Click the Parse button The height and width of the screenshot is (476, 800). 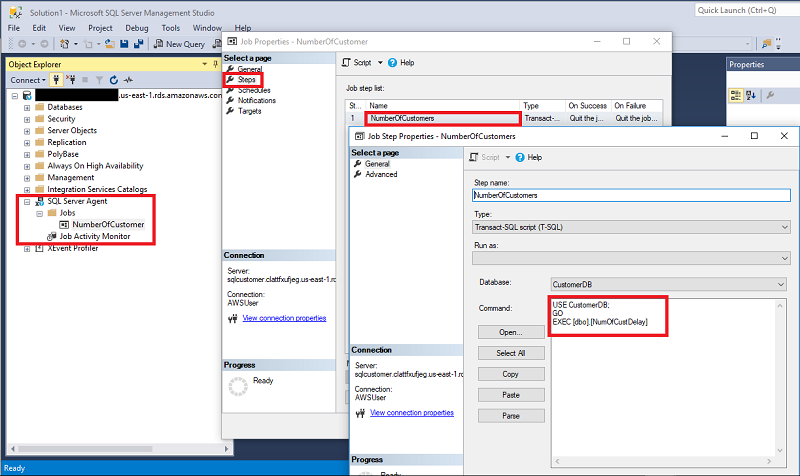click(x=511, y=416)
